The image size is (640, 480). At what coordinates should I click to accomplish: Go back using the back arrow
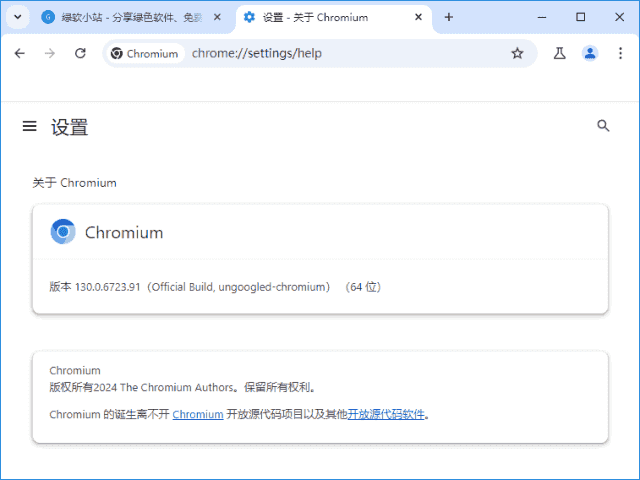point(19,53)
